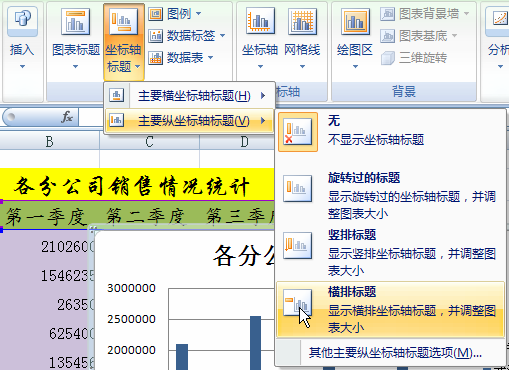Viewport: 509px width, 370px height.
Task: Click the 图表基底 chart floor icon
Action: point(387,36)
